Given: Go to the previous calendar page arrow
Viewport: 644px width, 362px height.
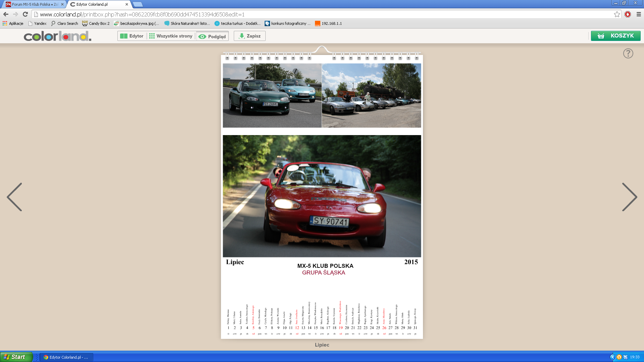Looking at the screenshot, I should pos(14,197).
